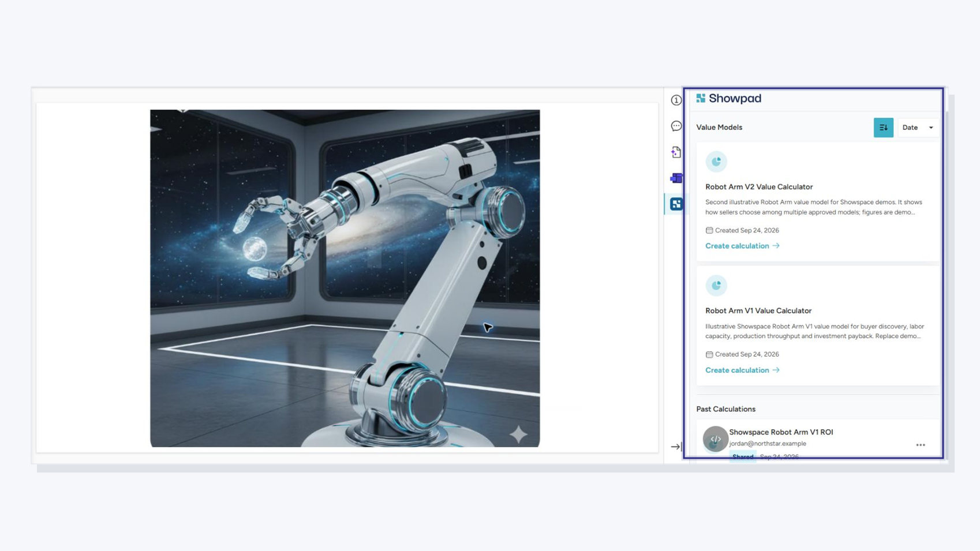
Task: Open Robot Arm V2 Value Calculator title
Action: [x=758, y=187]
